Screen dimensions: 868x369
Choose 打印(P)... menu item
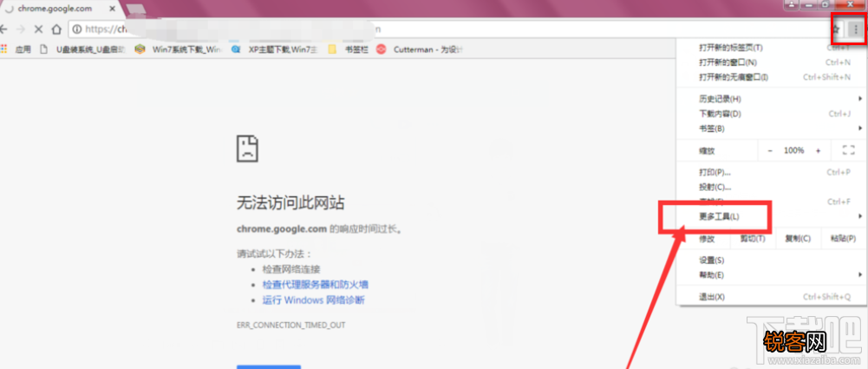770,172
